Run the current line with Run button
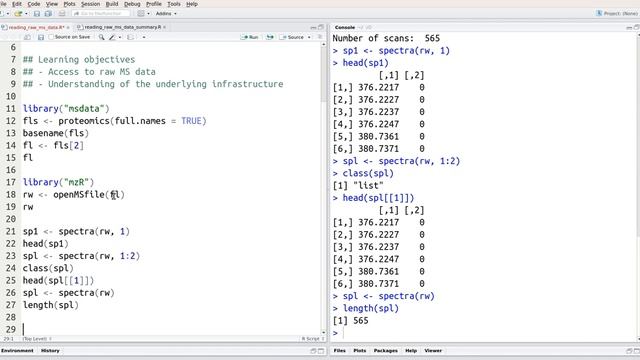This screenshot has width=640, height=360. click(250, 37)
